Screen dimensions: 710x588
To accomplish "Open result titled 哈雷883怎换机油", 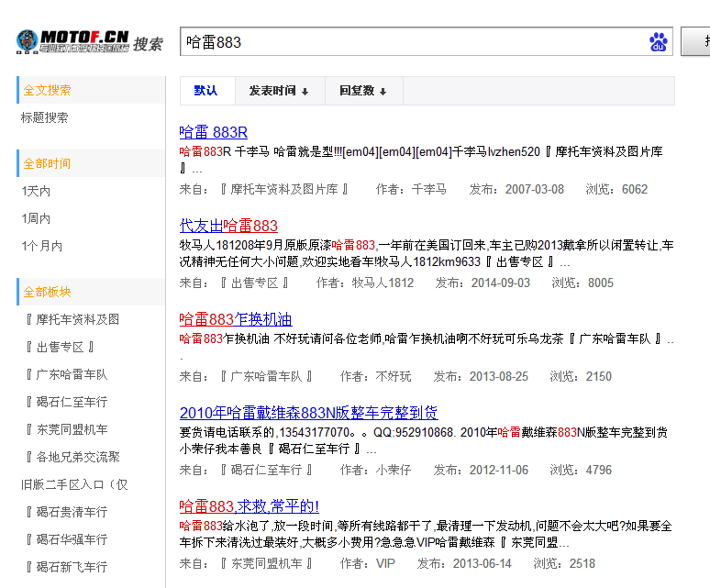I will (x=236, y=319).
